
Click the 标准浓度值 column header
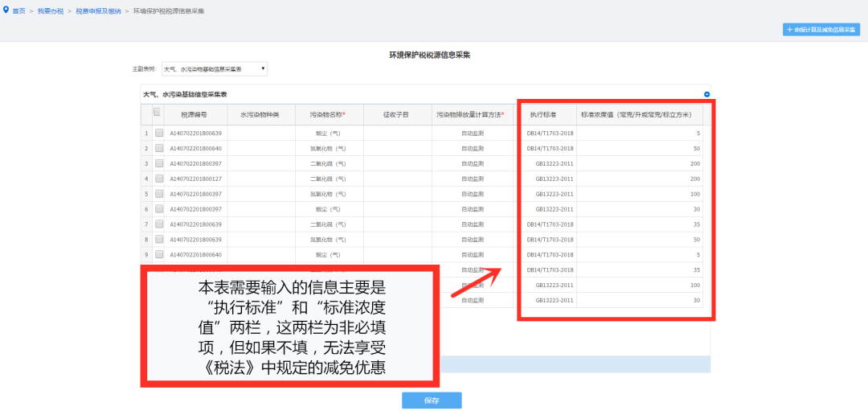click(x=641, y=115)
